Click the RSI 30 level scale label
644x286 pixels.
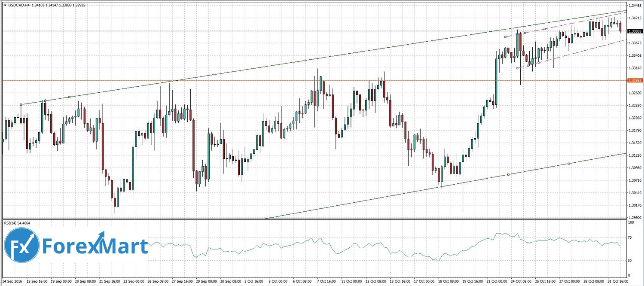click(x=631, y=261)
